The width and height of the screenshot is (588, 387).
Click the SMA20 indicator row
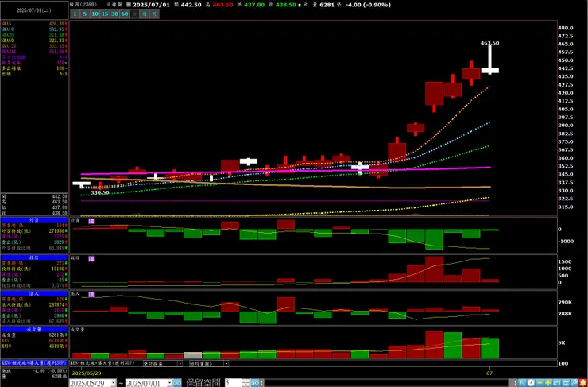pos(34,35)
